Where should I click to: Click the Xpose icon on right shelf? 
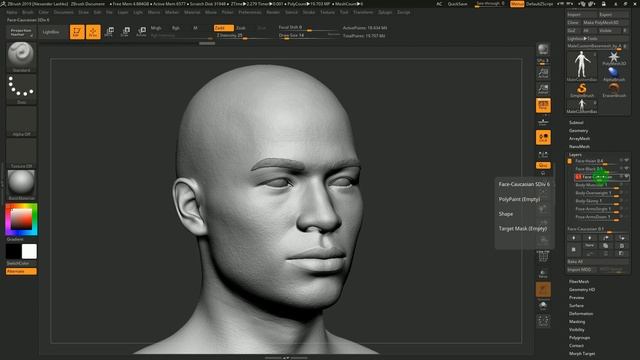543,321
